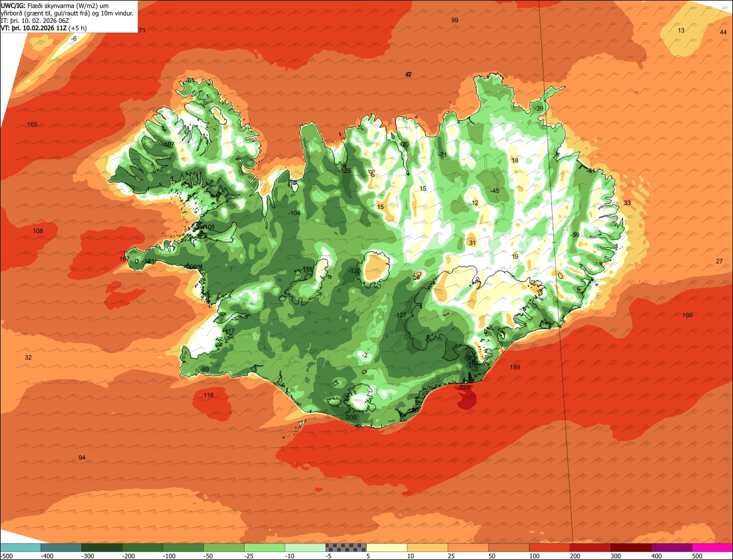The width and height of the screenshot is (733, 560).
Task: Click the value 118 in the red patch
Action: 208,395
